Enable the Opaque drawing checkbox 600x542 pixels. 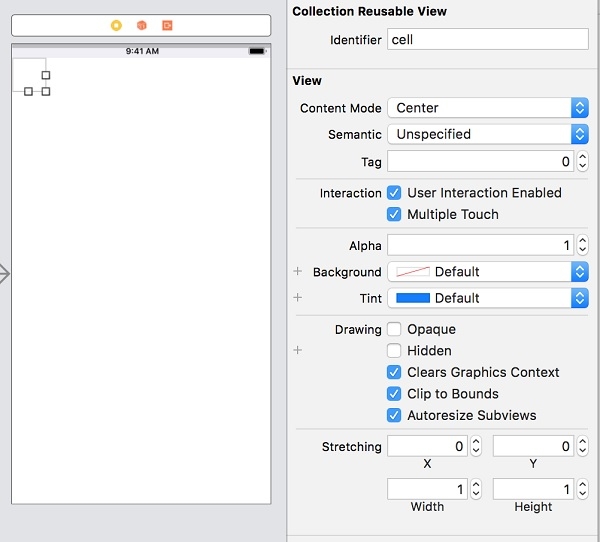coord(394,330)
